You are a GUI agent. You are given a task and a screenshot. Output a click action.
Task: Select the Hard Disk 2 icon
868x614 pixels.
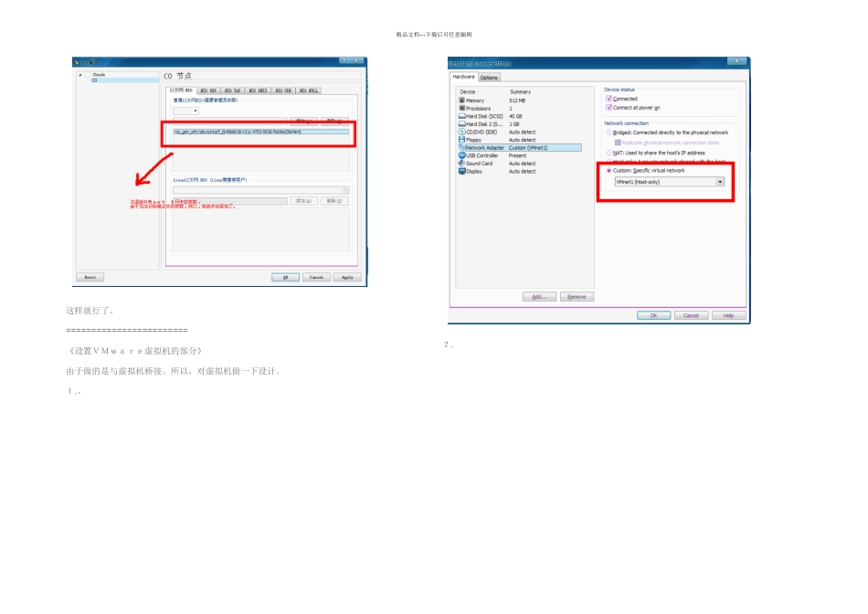(461, 124)
